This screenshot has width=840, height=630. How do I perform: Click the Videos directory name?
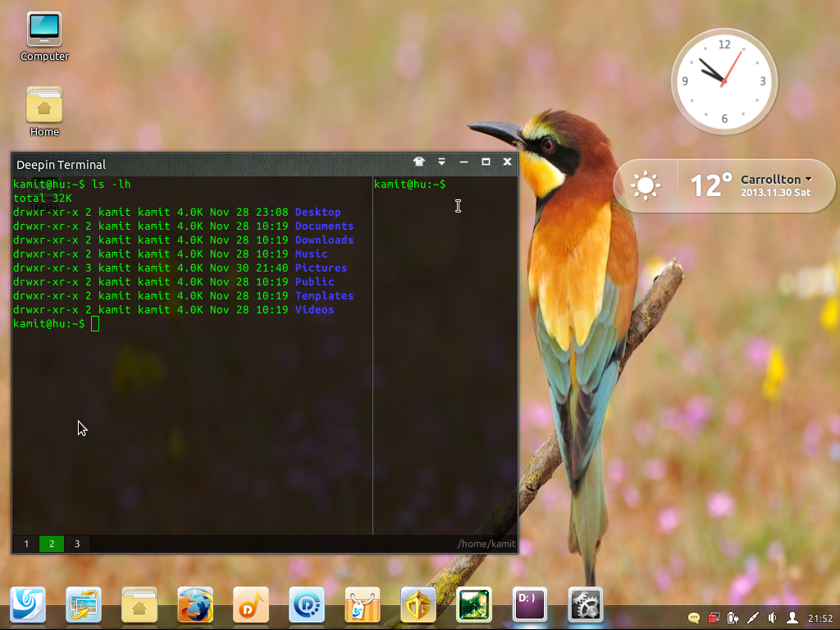click(x=314, y=309)
